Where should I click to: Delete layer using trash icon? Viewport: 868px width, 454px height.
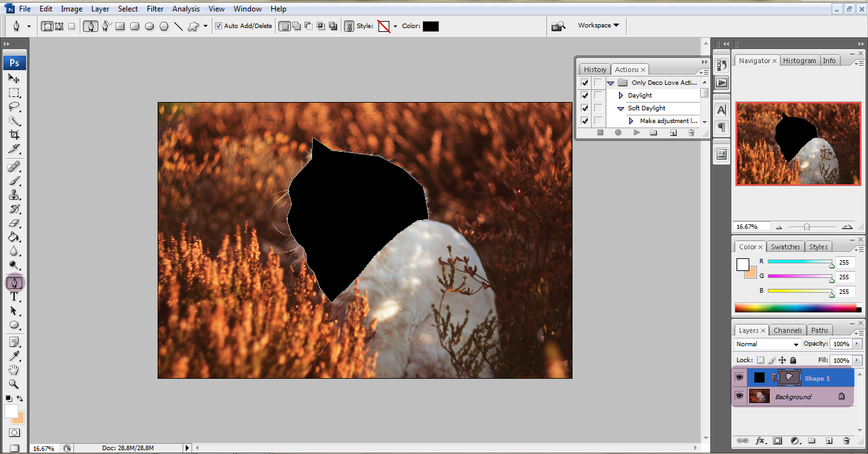point(846,441)
